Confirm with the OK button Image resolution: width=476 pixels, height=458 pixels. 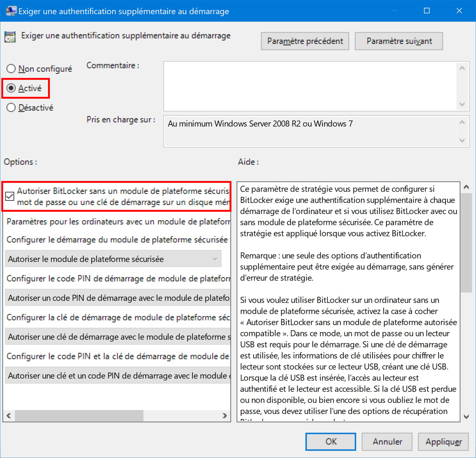pos(331,442)
